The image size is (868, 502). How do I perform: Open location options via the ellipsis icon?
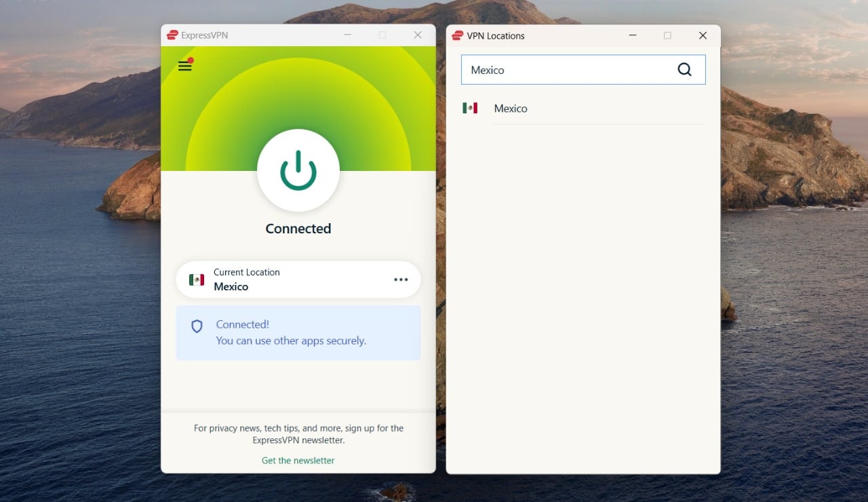pos(401,279)
